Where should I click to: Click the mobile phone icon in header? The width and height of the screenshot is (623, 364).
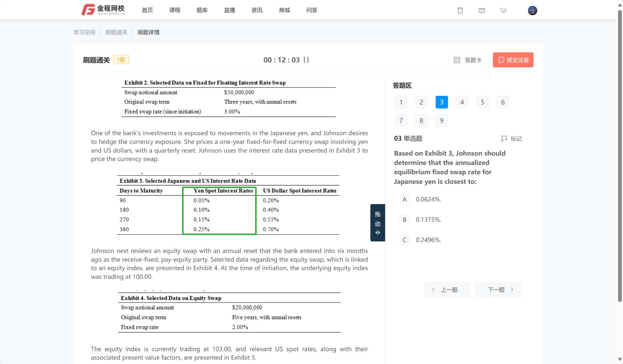(460, 11)
